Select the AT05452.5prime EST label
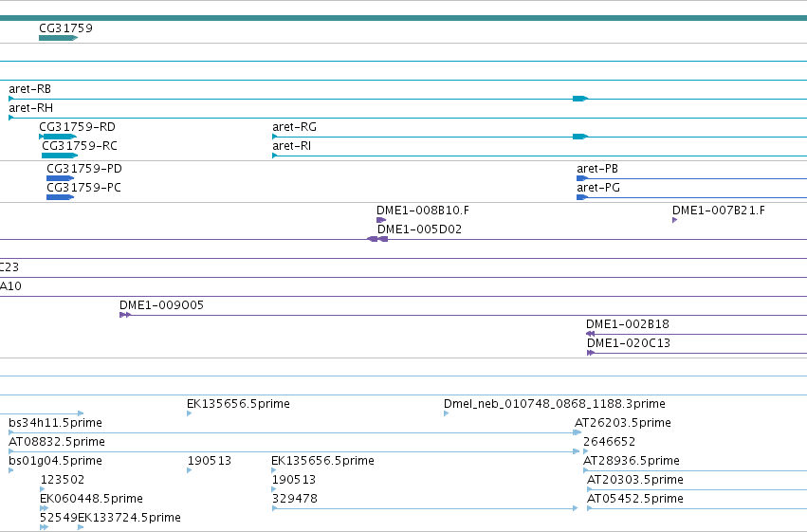 pos(635,499)
